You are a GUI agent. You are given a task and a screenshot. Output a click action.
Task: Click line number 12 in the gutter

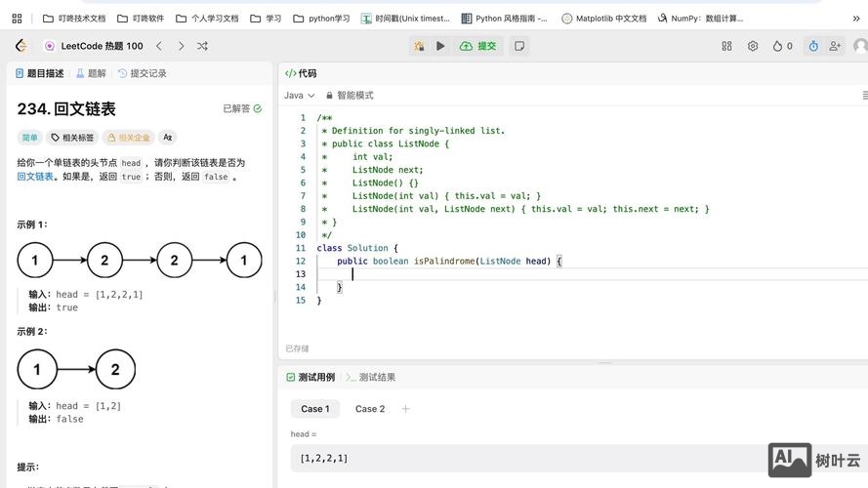point(300,262)
